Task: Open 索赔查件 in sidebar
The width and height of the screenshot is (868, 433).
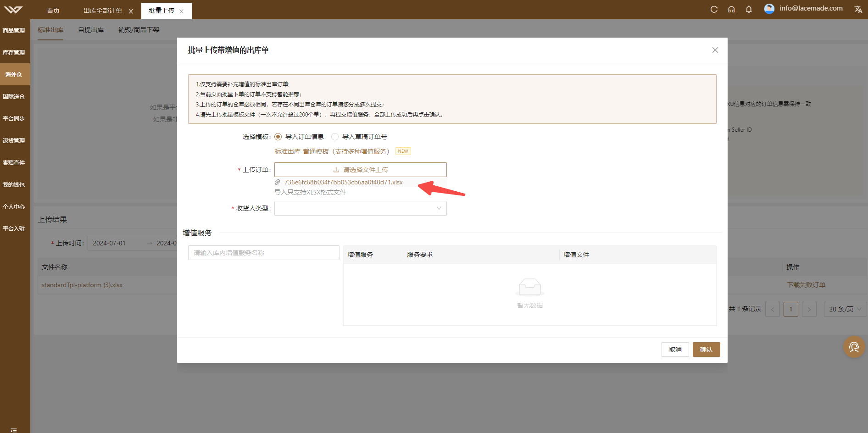Action: pos(15,162)
